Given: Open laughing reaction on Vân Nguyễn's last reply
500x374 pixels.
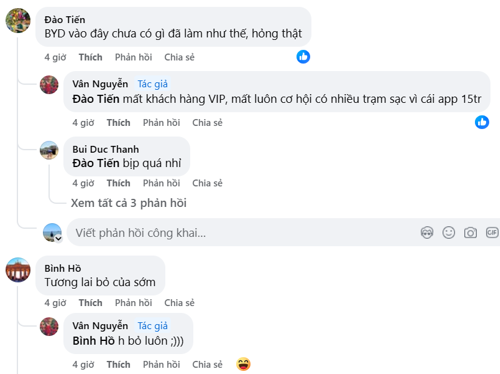Looking at the screenshot, I should point(243,364).
